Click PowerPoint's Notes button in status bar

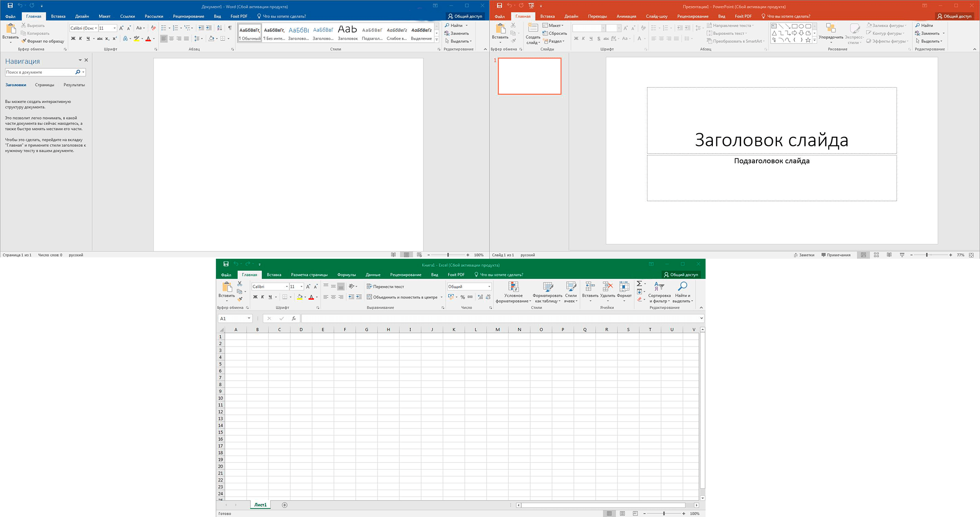pyautogui.click(x=804, y=255)
